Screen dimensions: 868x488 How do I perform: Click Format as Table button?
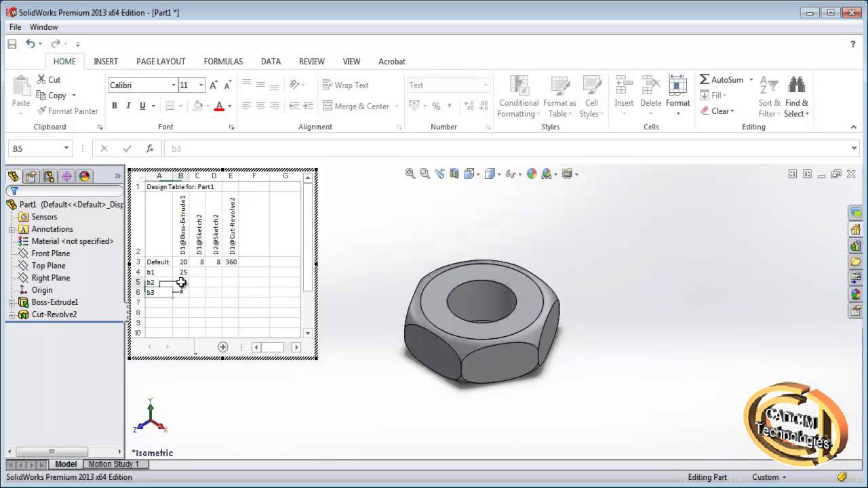[x=559, y=97]
